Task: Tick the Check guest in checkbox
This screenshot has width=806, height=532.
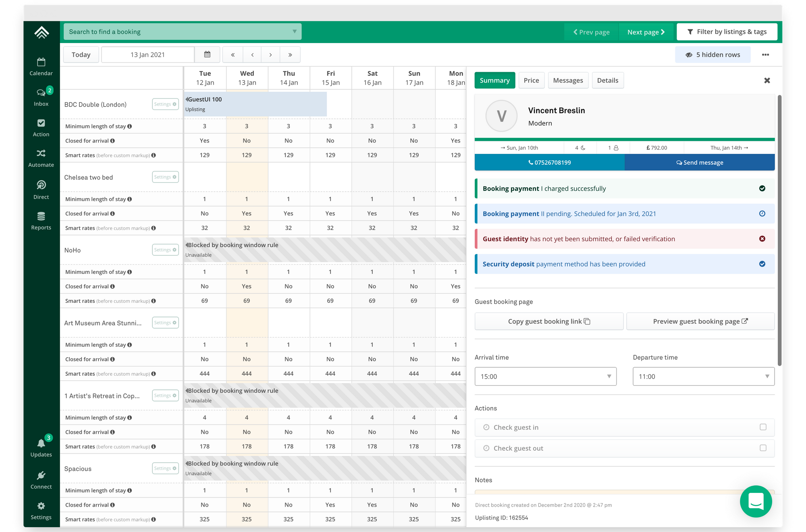Action: 763,427
